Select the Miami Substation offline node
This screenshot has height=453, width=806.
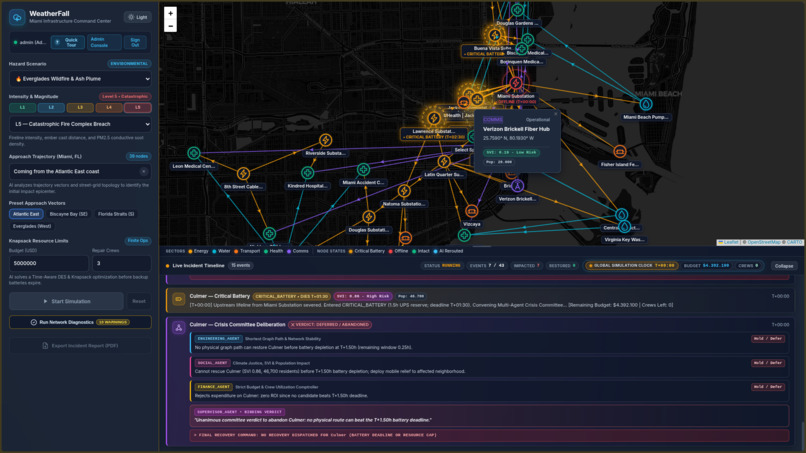click(516, 83)
